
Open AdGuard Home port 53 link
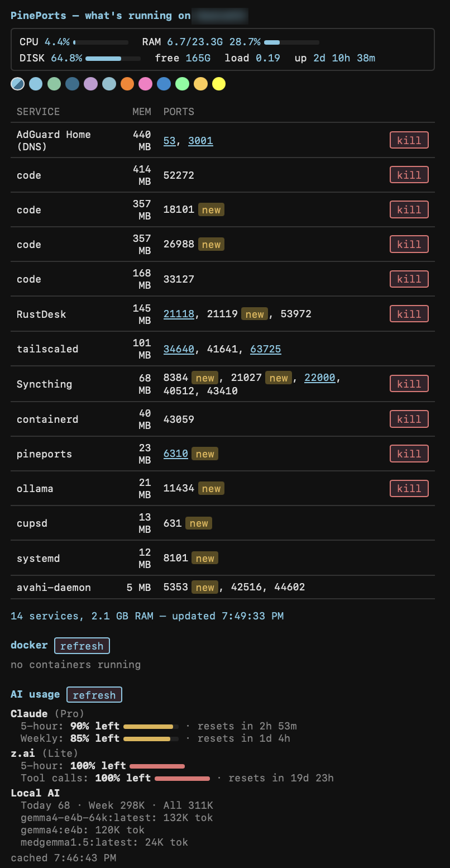[x=170, y=141]
